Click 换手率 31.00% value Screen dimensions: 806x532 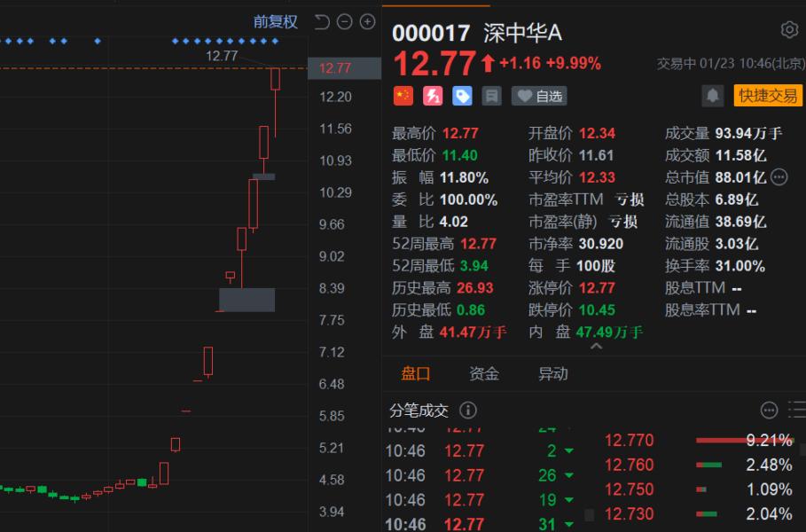pos(740,266)
